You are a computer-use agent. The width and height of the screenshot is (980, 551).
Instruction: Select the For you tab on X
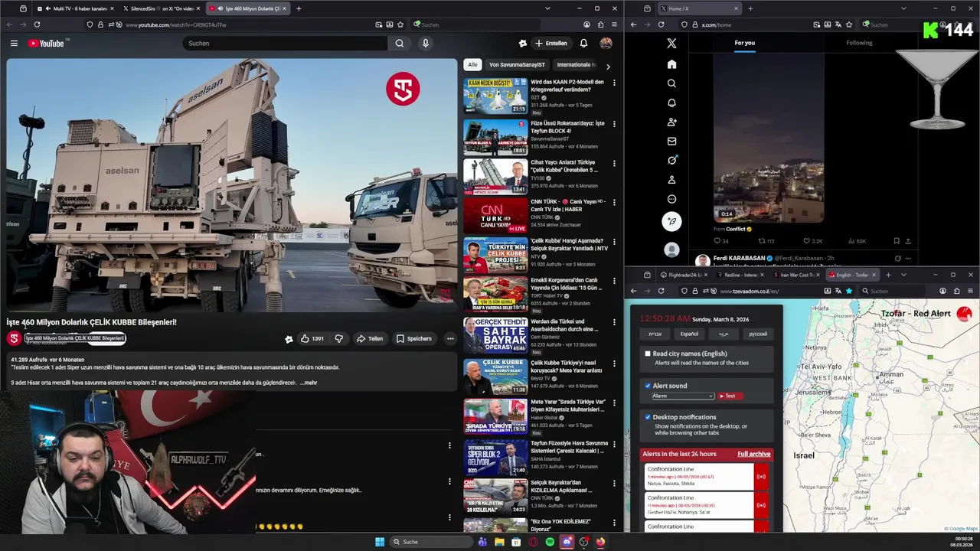[x=744, y=43]
